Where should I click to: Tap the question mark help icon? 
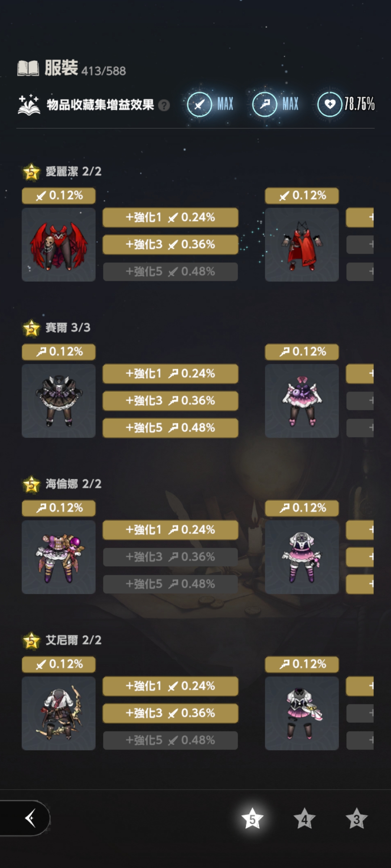(x=164, y=105)
